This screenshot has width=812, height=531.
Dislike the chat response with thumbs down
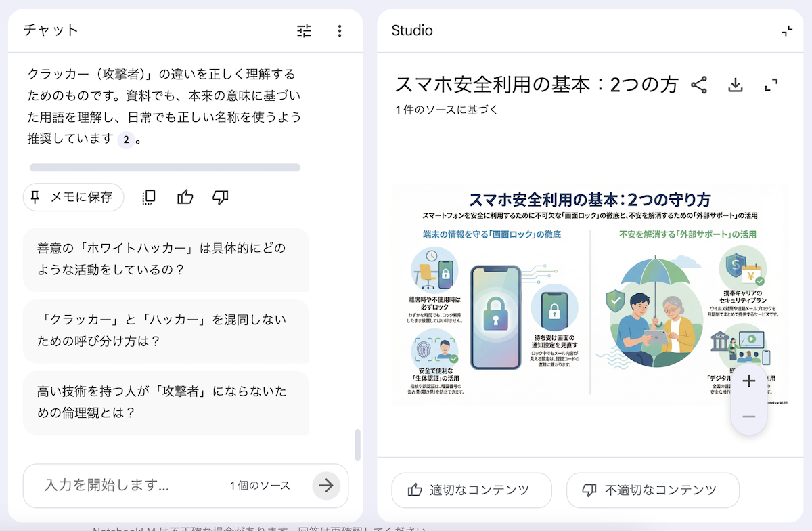[221, 197]
